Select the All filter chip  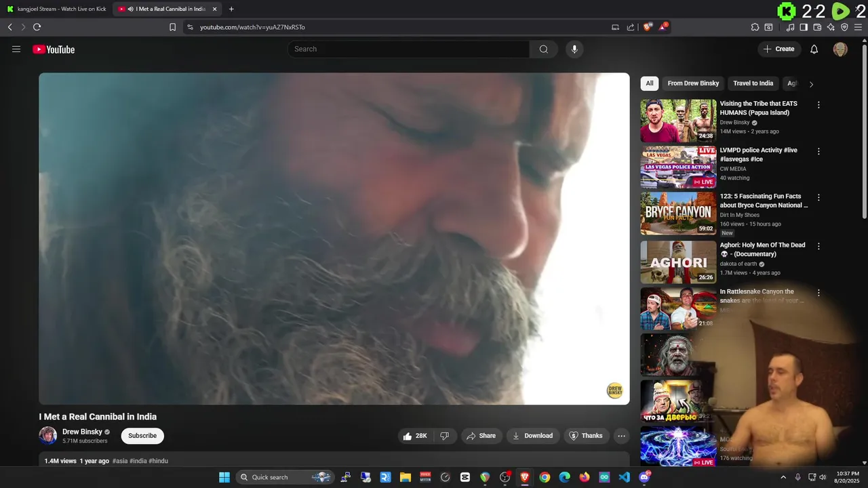(650, 83)
